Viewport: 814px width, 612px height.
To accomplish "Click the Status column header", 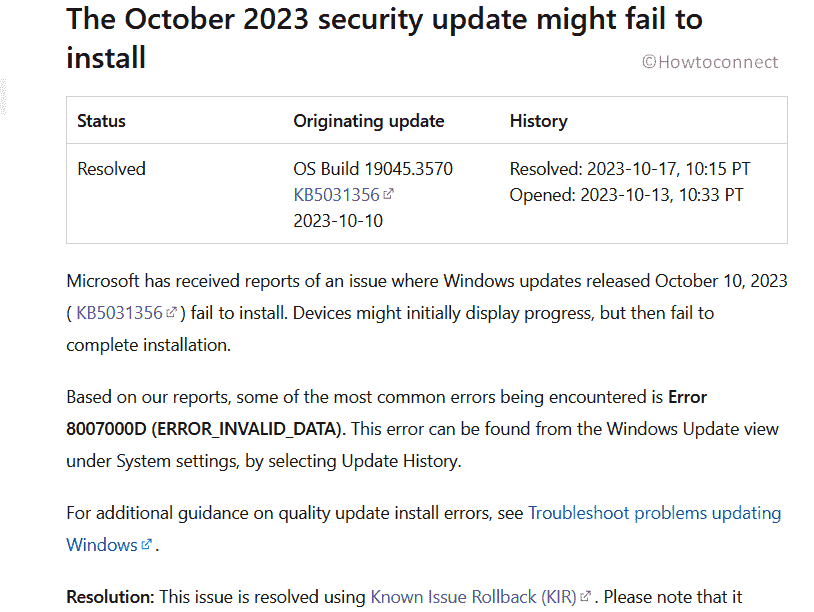I will tap(101, 121).
